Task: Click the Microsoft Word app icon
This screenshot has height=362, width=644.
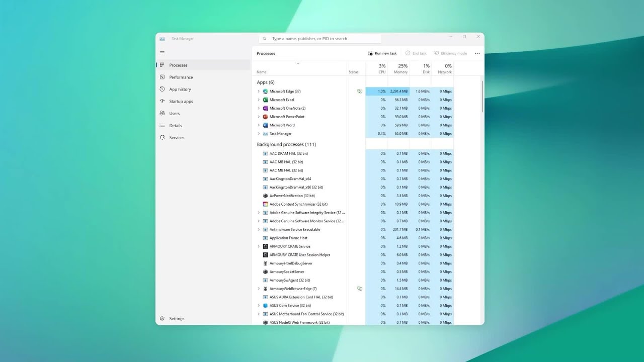Action: point(265,125)
